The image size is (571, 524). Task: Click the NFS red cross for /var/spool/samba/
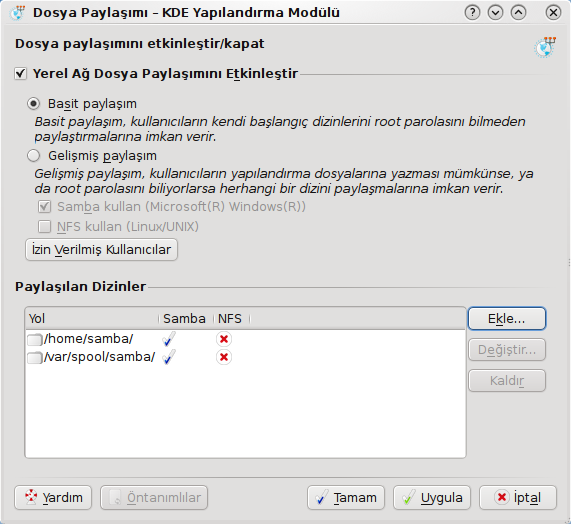click(224, 357)
